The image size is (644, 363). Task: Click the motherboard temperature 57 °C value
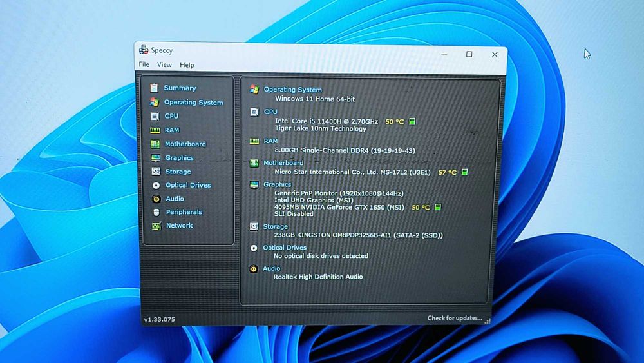point(448,172)
